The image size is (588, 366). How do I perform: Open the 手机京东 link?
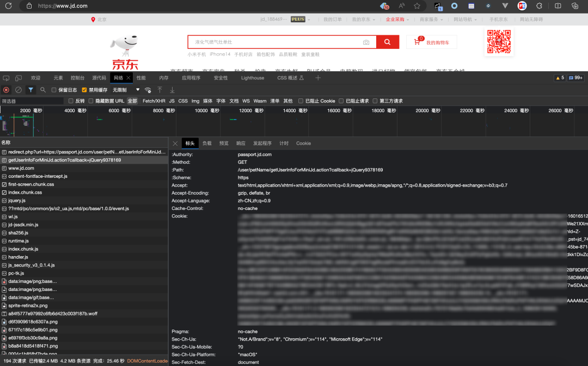click(498, 20)
